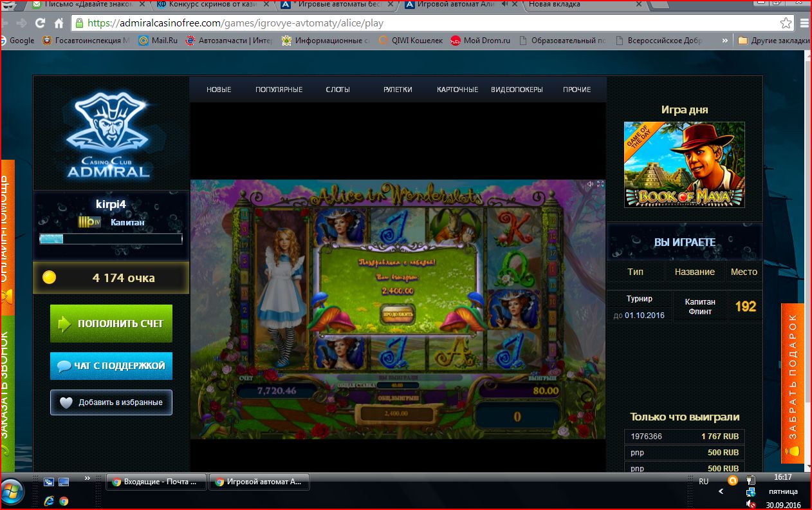Click Добавить в избранные button
Image resolution: width=812 pixels, height=510 pixels.
(x=111, y=402)
